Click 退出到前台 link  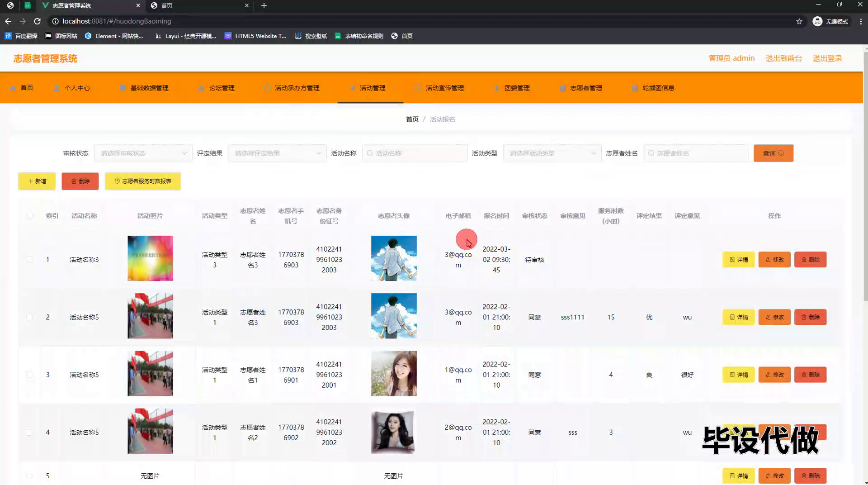(783, 58)
